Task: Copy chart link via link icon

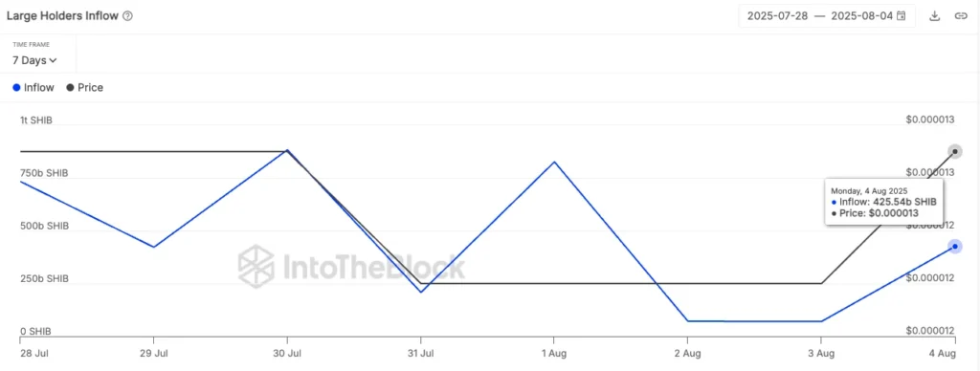Action: [x=961, y=16]
